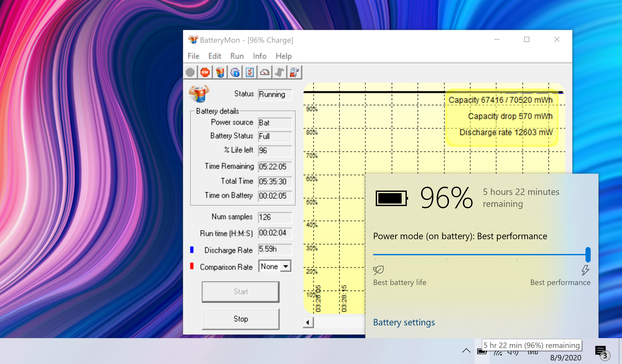Click the Discharge Rate value 5.59h
The height and width of the screenshot is (364, 622).
click(x=275, y=249)
